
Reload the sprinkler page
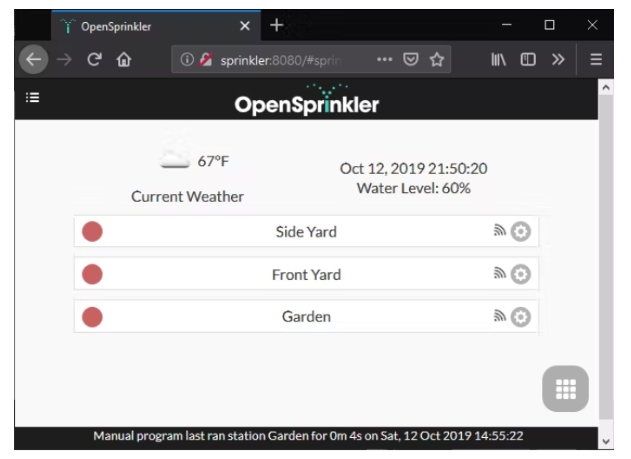[x=95, y=60]
